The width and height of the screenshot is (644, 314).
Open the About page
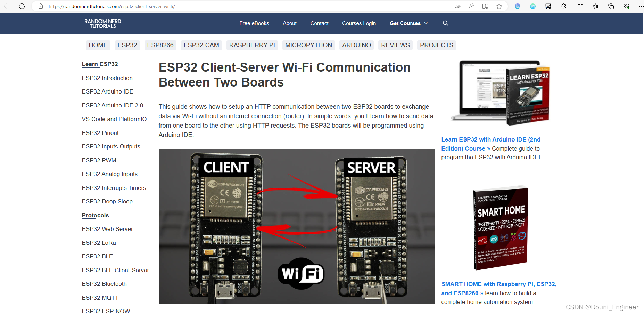pos(290,23)
